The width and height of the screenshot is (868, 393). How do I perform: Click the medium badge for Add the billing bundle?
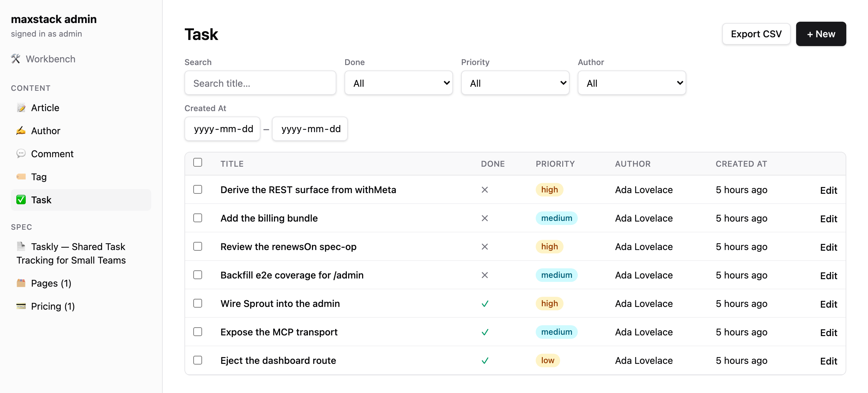pyautogui.click(x=556, y=218)
